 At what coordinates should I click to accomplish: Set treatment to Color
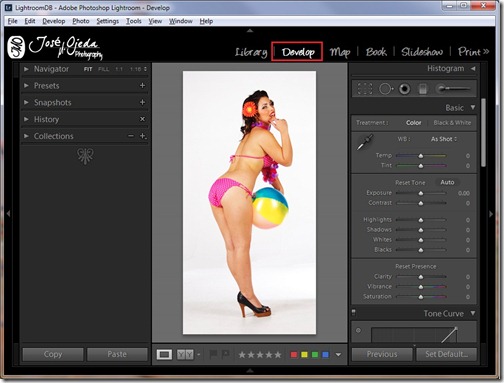pos(414,123)
